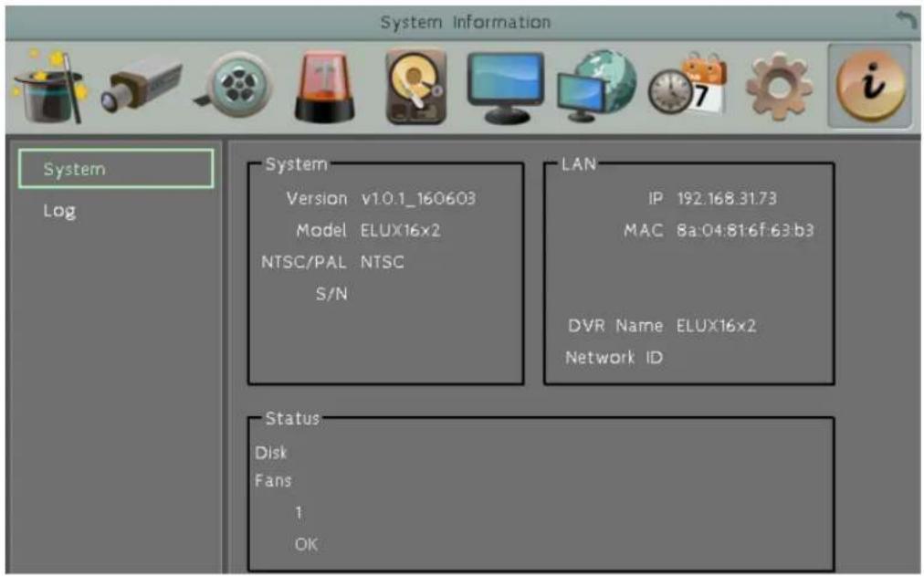Open the setup wizard hat icon

(50, 87)
